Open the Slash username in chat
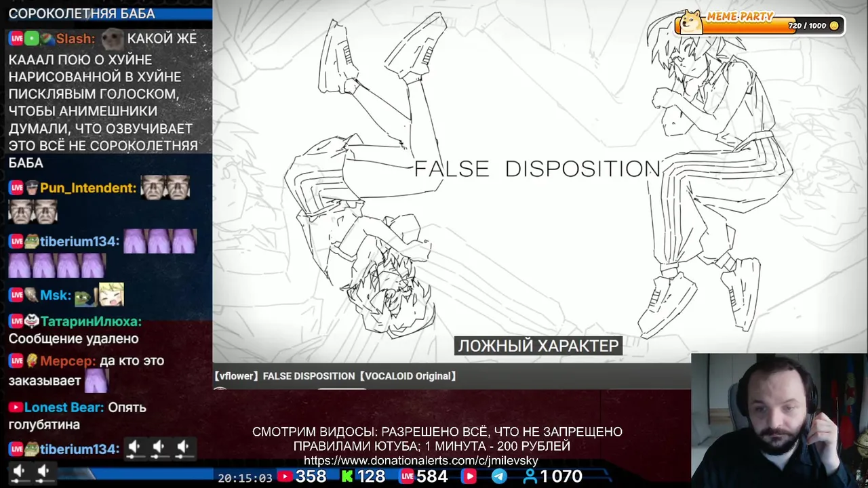 click(75, 39)
